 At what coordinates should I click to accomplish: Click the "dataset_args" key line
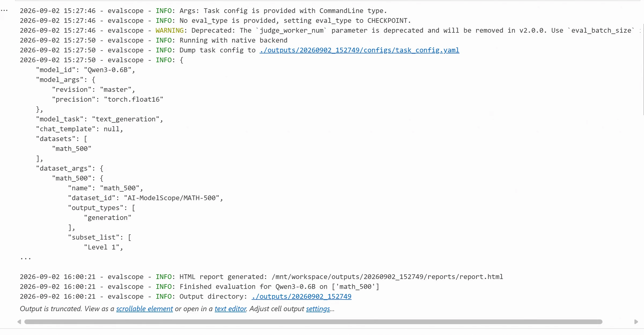point(69,168)
